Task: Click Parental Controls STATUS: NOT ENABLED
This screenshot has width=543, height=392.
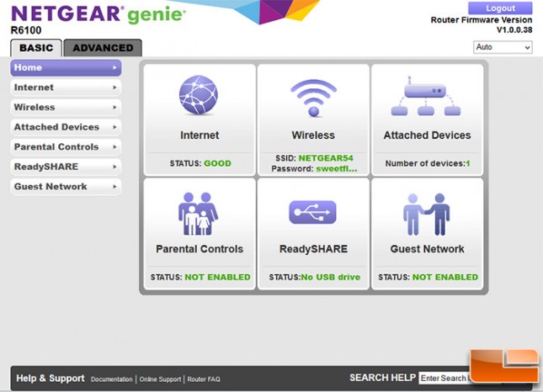Action: pos(200,277)
